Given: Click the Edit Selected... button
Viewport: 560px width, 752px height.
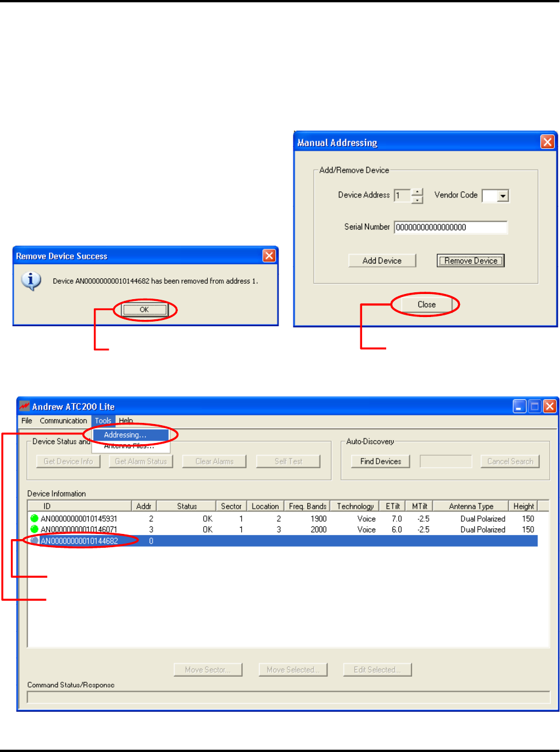Looking at the screenshot, I should click(377, 670).
